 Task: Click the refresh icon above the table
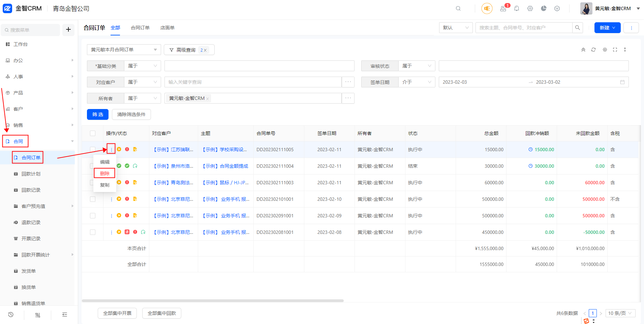[593, 50]
